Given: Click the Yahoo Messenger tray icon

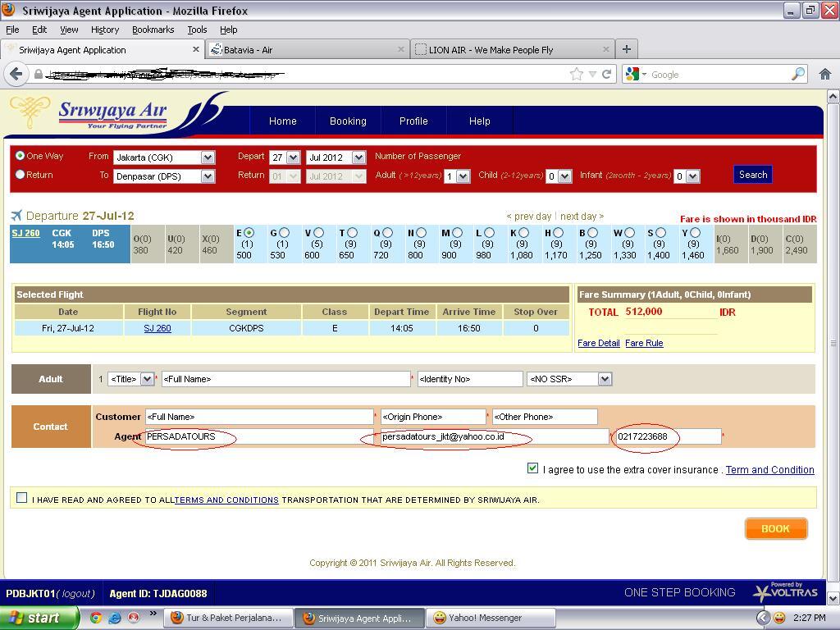Looking at the screenshot, I should pos(779,618).
